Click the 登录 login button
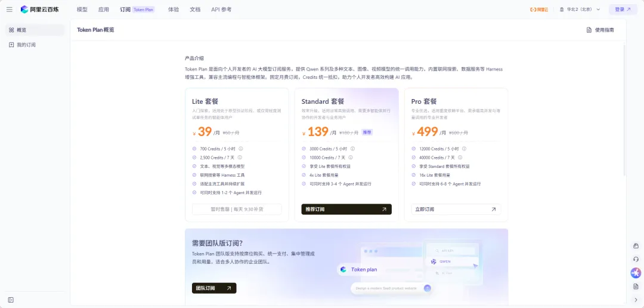Image resolution: width=644 pixels, height=308 pixels. (623, 10)
